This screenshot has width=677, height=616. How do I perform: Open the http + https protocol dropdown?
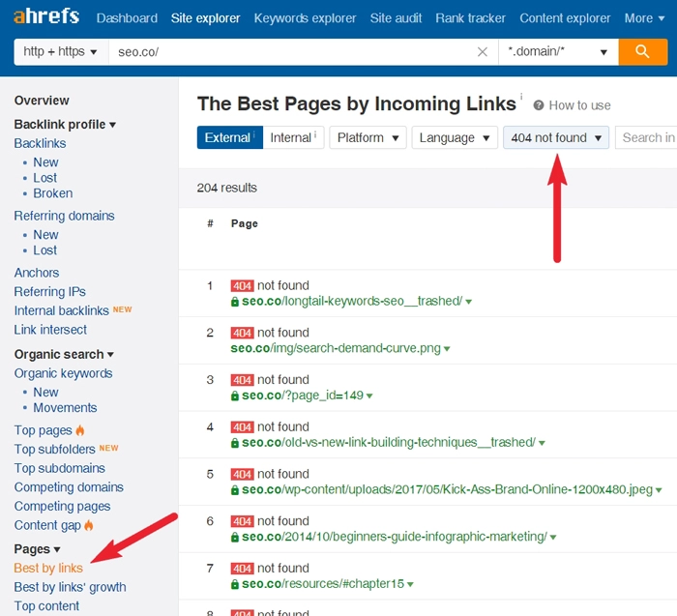point(60,52)
